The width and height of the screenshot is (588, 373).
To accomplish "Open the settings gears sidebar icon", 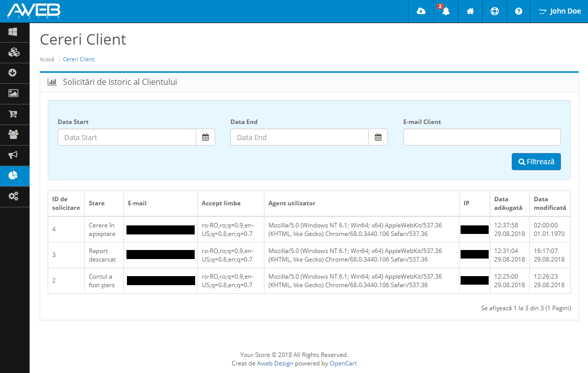I will [14, 196].
